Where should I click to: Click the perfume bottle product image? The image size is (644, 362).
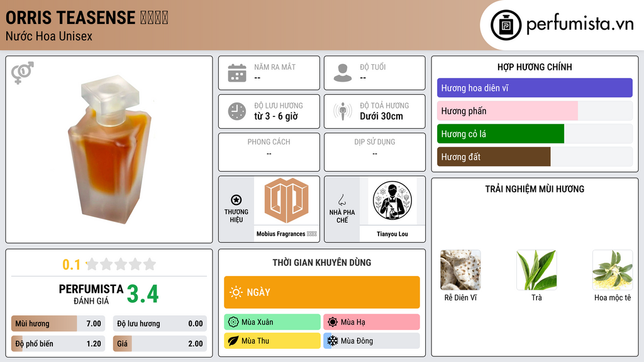[x=110, y=150]
